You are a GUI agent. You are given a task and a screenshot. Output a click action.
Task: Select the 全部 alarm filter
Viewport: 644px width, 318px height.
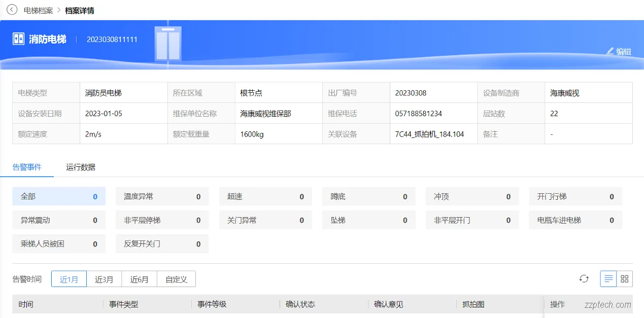pyautogui.click(x=58, y=196)
